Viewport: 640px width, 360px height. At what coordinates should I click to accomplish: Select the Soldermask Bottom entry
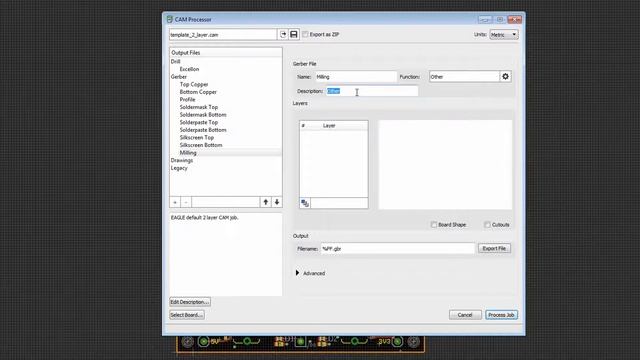203,115
